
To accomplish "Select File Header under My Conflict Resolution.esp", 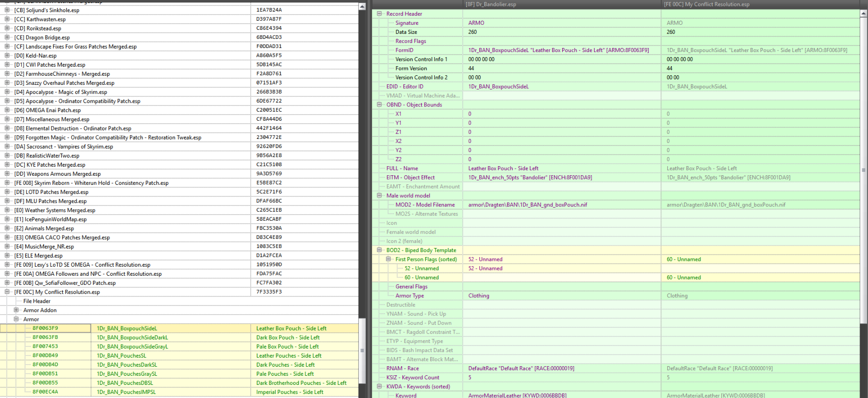I will (37, 301).
